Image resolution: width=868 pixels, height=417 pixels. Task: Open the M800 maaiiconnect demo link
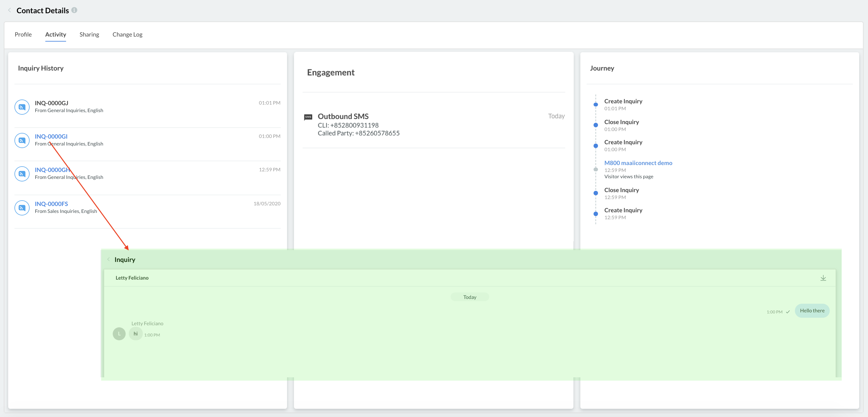tap(638, 163)
